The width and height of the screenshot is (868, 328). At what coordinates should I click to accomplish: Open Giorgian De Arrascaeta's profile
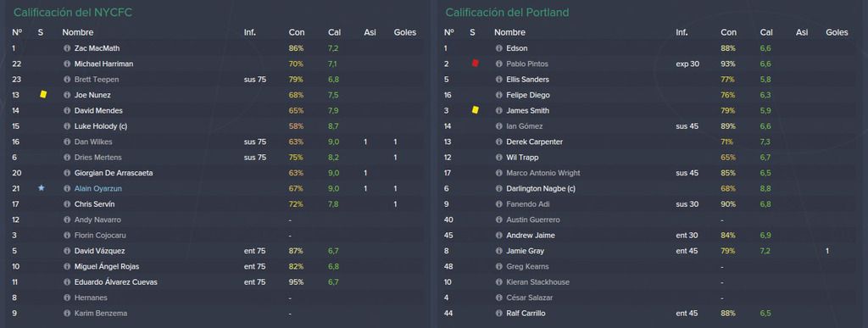point(114,173)
